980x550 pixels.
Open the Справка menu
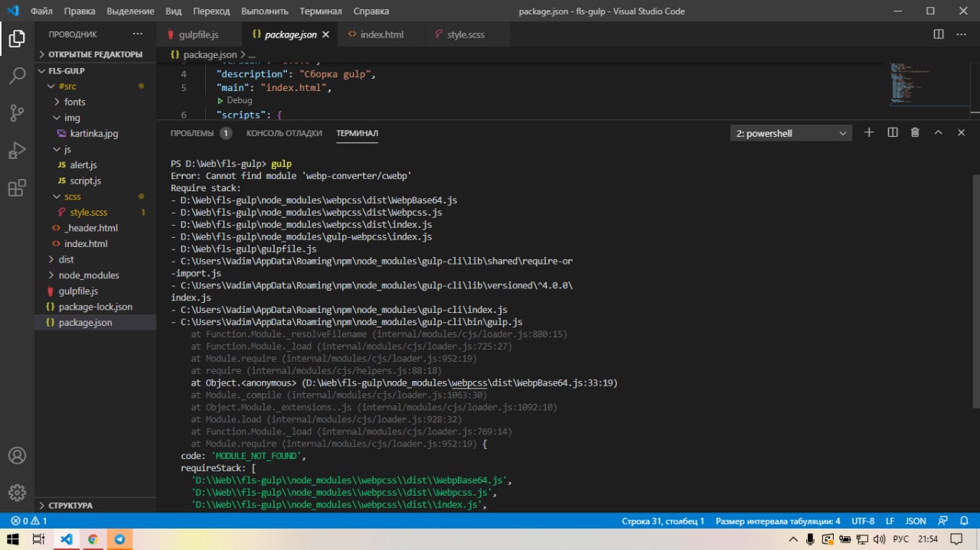(371, 11)
